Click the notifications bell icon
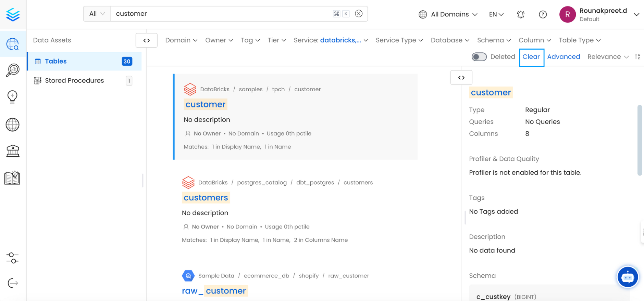Image resolution: width=644 pixels, height=301 pixels. (x=521, y=14)
